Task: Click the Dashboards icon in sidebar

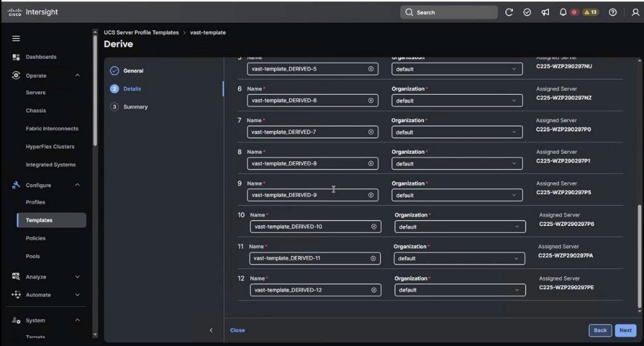Action: 16,57
